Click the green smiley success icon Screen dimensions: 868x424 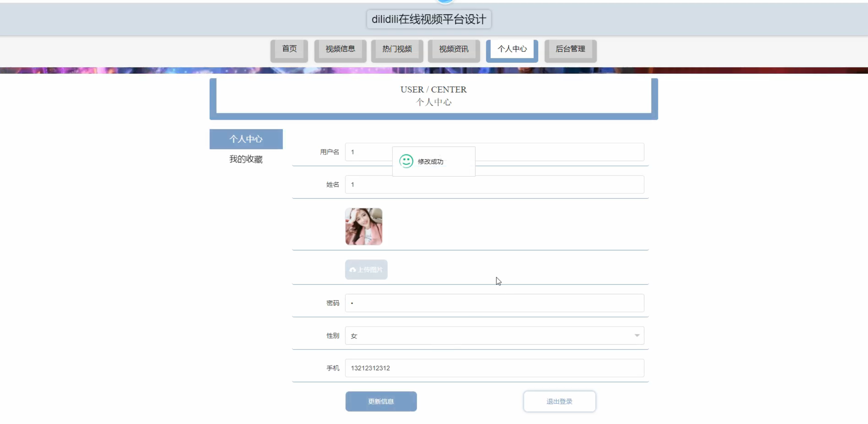[x=406, y=161]
